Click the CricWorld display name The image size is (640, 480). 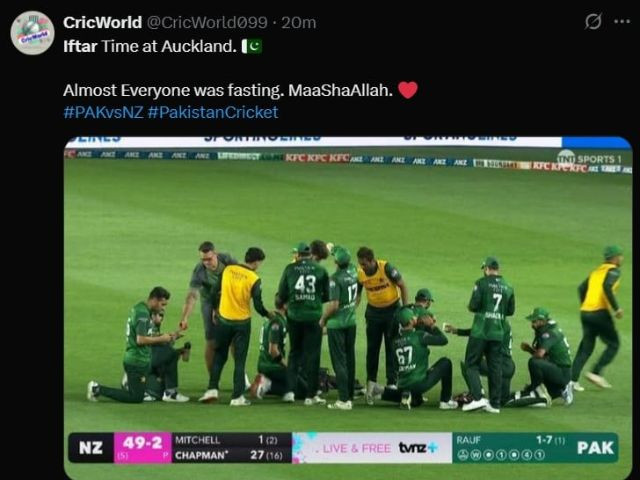(x=102, y=22)
